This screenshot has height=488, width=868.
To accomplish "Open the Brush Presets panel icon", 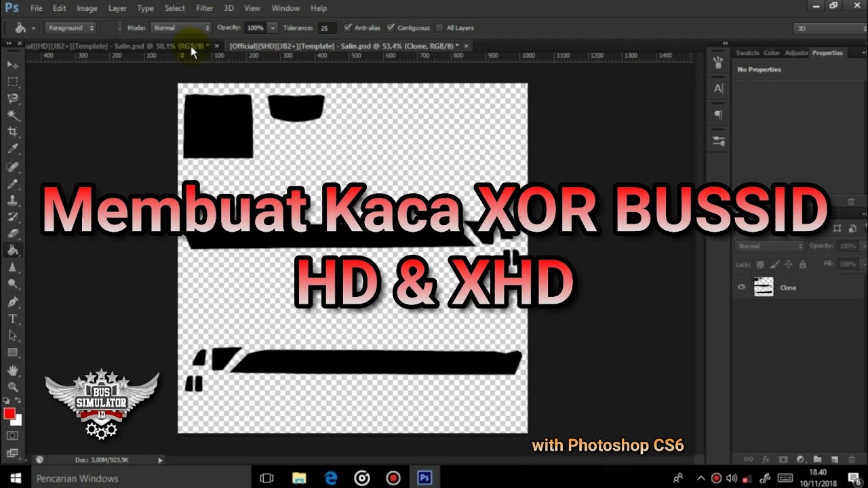I will point(718,62).
